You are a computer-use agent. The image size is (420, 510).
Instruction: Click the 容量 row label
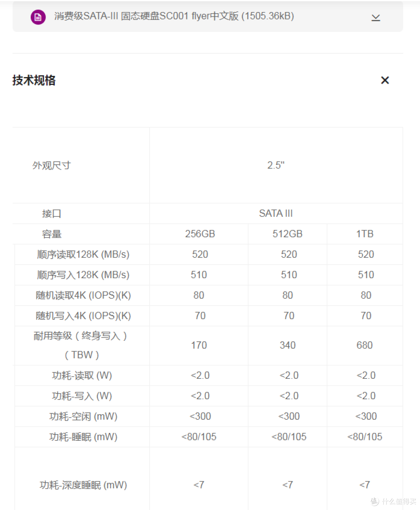51,234
